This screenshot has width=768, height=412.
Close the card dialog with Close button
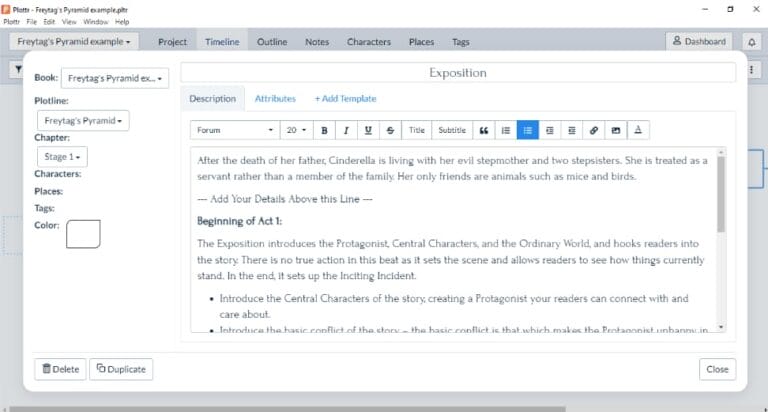point(717,369)
